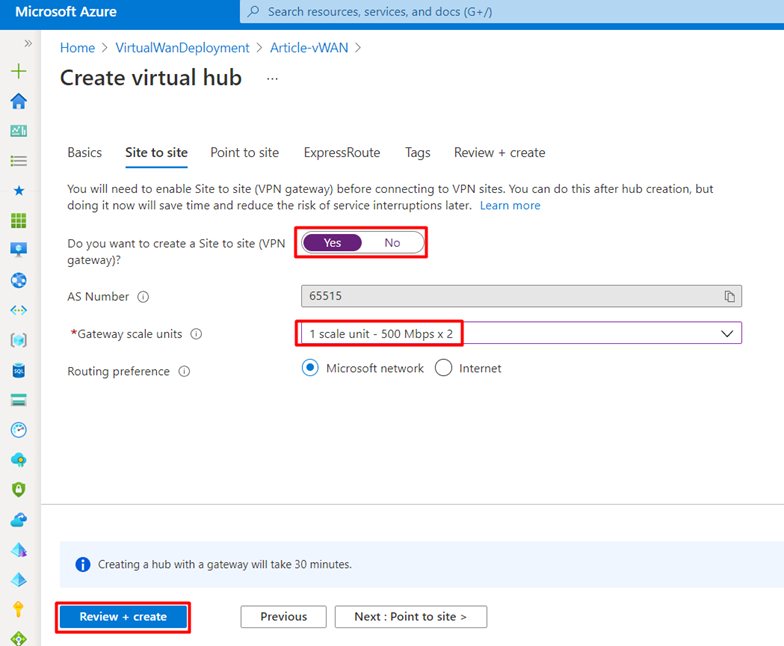The width and height of the screenshot is (784, 646).
Task: Open the Learn more link
Action: click(x=510, y=206)
